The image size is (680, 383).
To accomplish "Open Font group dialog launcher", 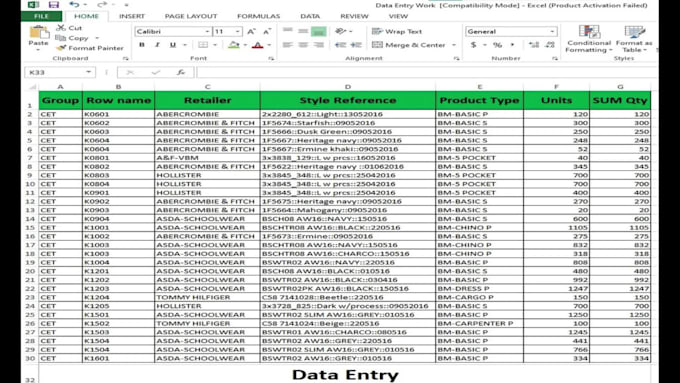I will (x=271, y=58).
